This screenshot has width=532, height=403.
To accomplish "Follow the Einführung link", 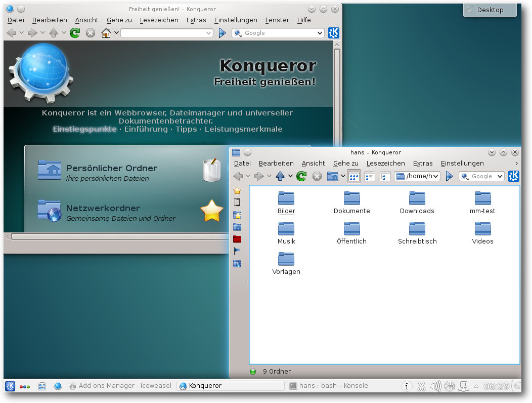I will point(146,129).
